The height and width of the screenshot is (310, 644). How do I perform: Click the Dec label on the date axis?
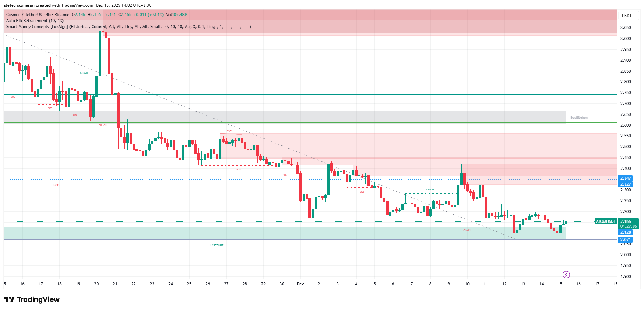pyautogui.click(x=300, y=284)
